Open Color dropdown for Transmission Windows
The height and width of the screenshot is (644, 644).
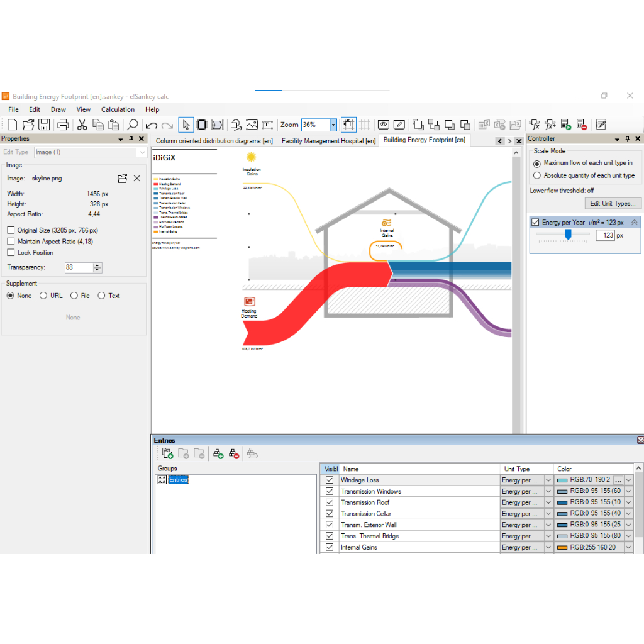tap(628, 491)
